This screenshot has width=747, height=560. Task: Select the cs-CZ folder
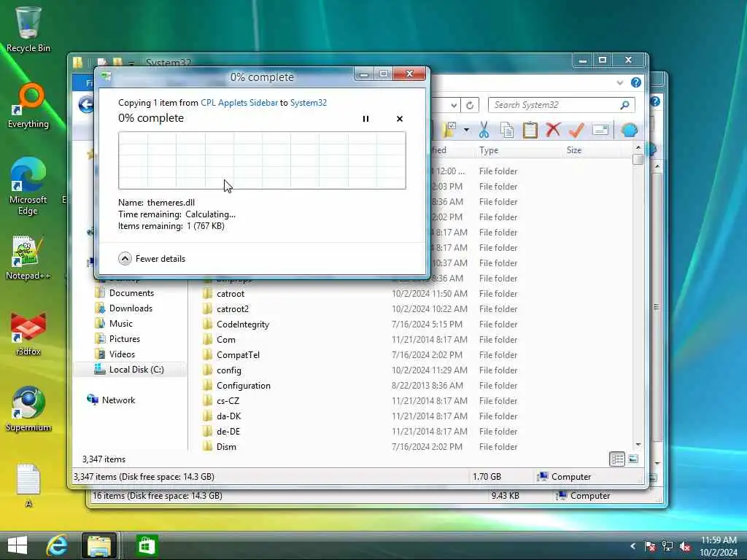[228, 400]
